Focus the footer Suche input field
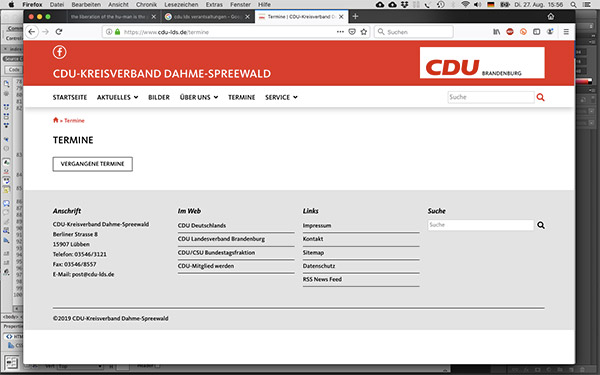 [481, 225]
